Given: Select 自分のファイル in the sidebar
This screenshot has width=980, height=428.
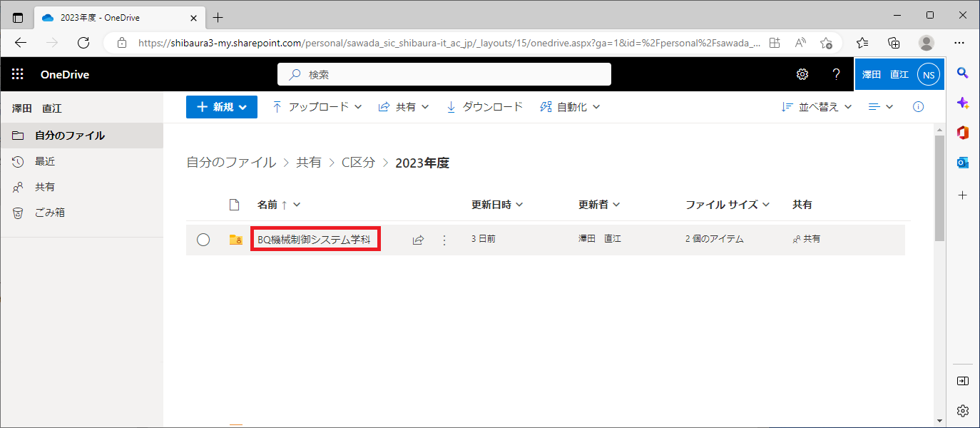Looking at the screenshot, I should [x=81, y=136].
